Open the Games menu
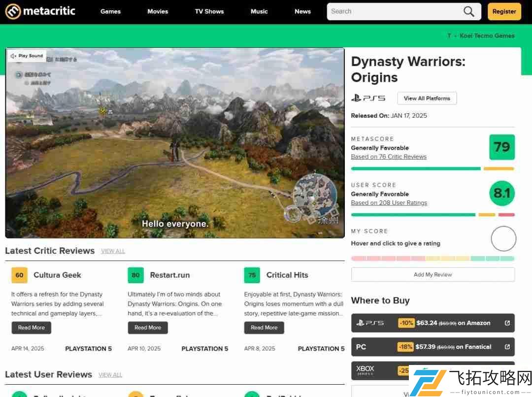Image resolution: width=532 pixels, height=397 pixels. (x=111, y=11)
